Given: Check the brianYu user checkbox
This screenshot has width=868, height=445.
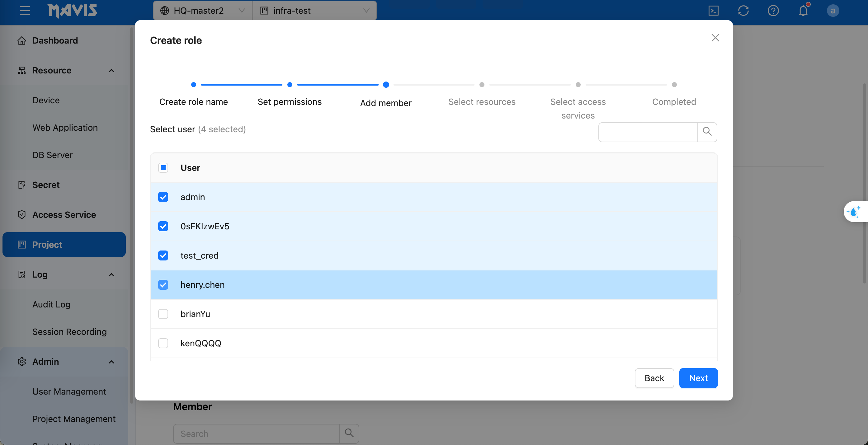Looking at the screenshot, I should [x=163, y=314].
